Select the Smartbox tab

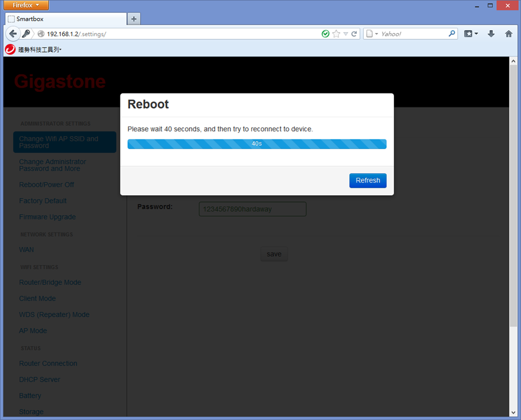(66, 19)
